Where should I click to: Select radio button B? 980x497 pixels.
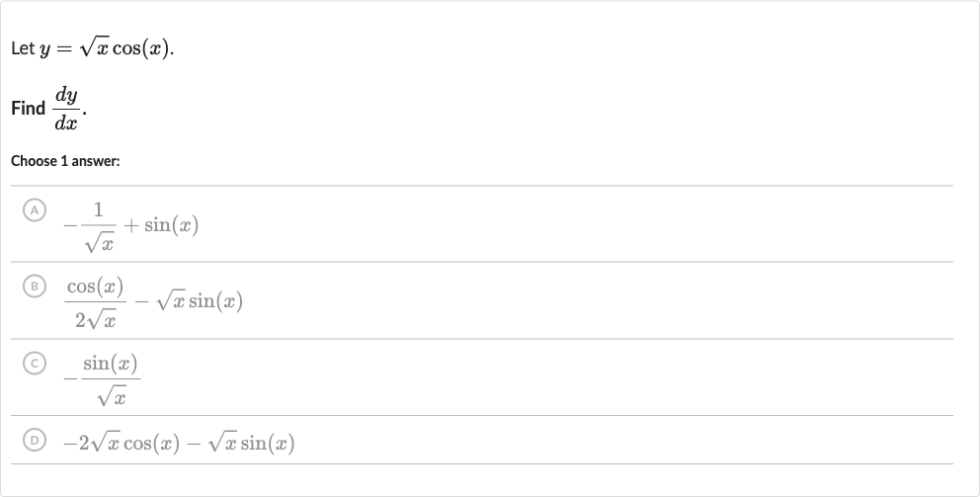coord(35,287)
